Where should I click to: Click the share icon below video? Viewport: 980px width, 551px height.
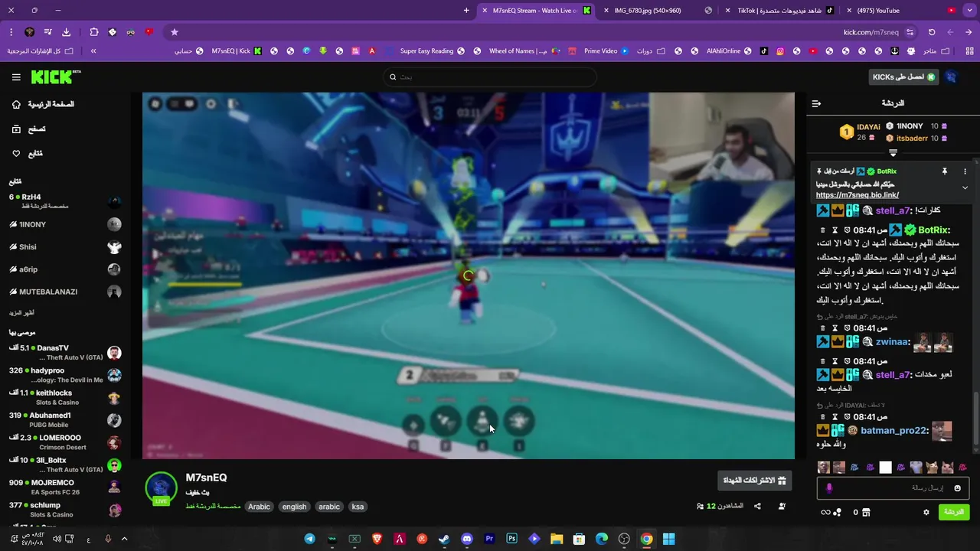(757, 507)
